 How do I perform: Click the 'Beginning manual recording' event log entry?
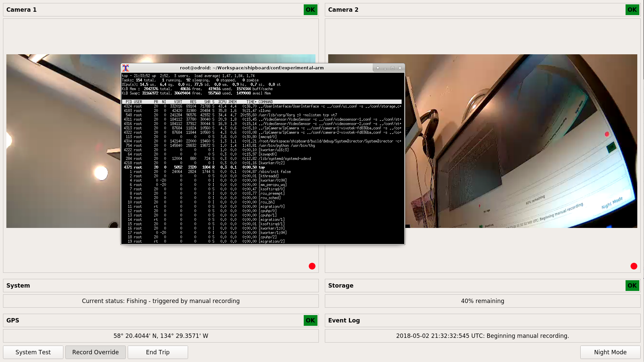pos(482,336)
